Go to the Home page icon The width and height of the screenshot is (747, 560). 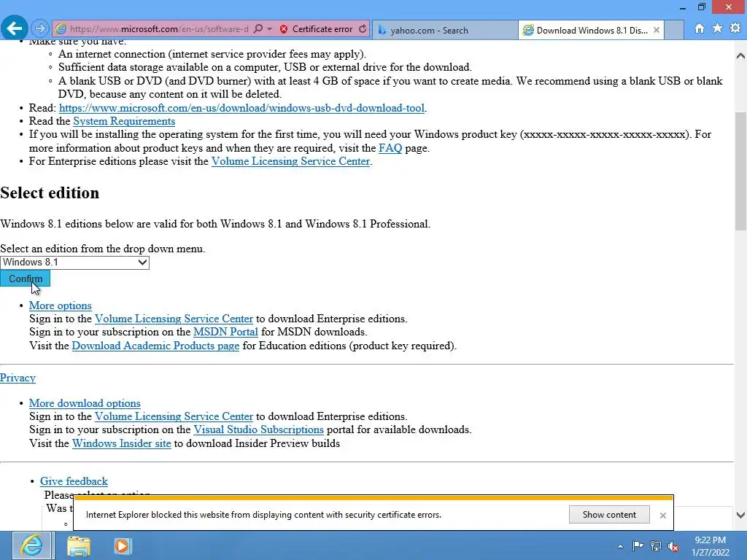tap(699, 28)
